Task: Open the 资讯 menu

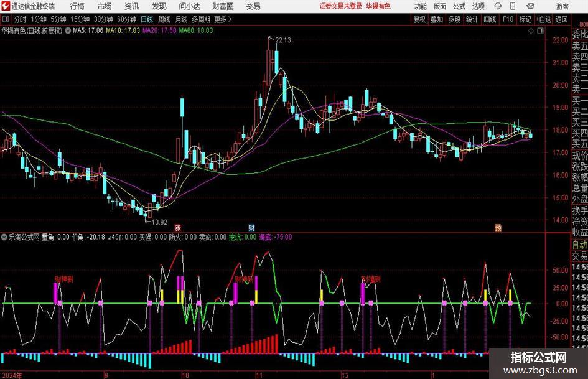Action: tap(132, 6)
